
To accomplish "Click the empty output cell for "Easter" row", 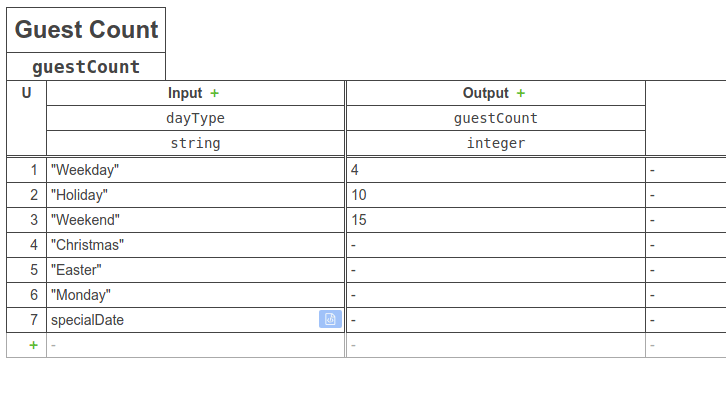I will point(496,270).
